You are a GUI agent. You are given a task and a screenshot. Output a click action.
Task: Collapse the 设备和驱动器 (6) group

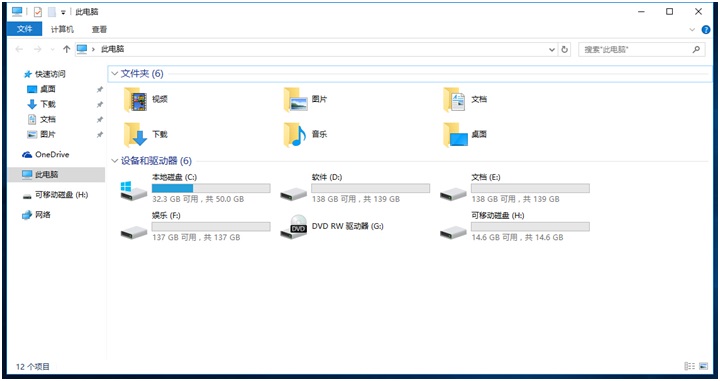(x=115, y=161)
